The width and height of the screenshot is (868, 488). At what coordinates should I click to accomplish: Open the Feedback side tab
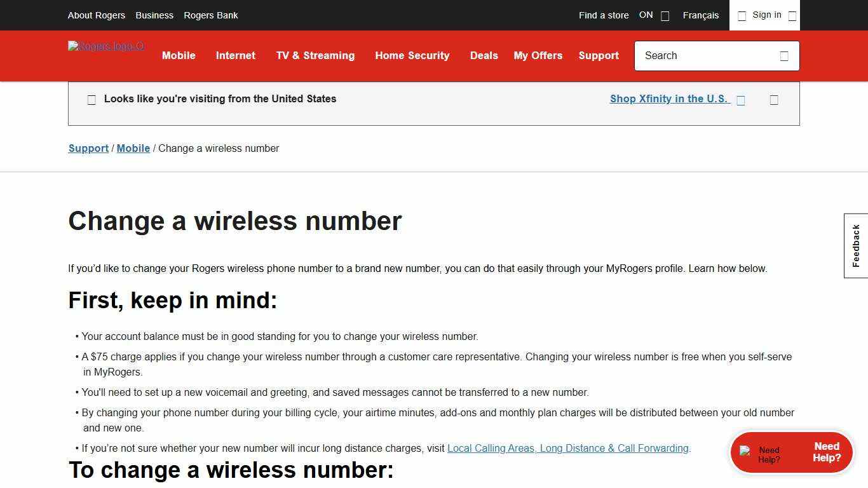pos(855,245)
